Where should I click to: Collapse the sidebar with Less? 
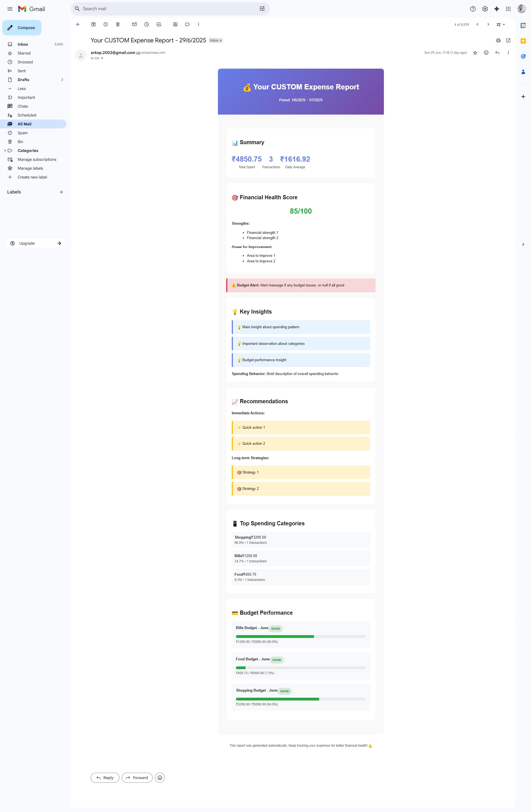click(22, 89)
